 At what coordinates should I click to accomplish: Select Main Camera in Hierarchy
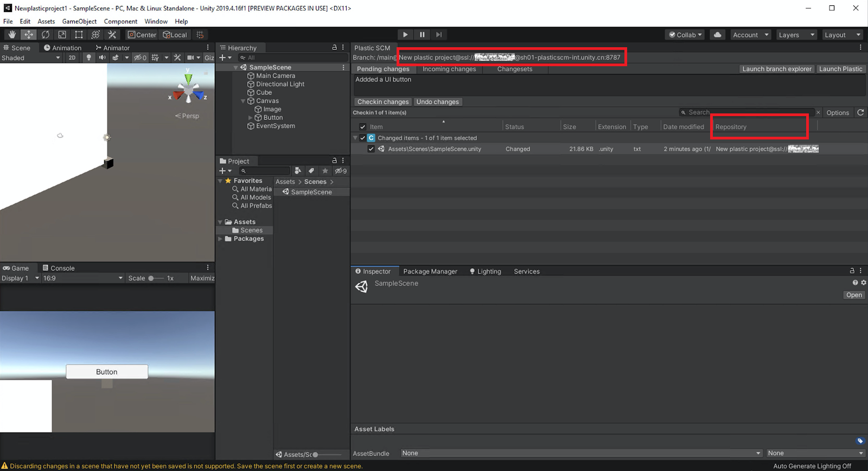276,76
